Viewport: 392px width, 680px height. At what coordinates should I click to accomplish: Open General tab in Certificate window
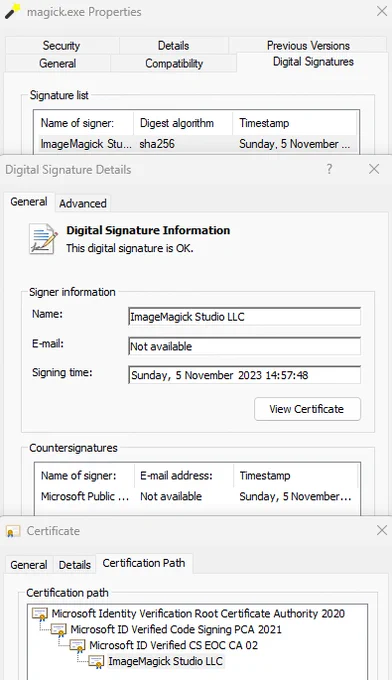tap(29, 565)
